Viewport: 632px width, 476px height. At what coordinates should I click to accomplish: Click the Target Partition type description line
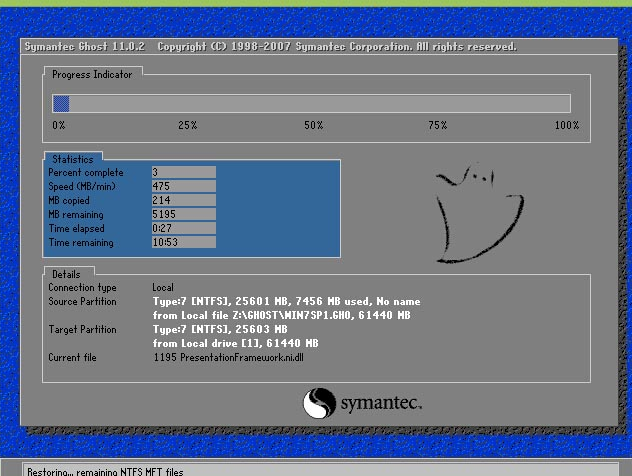point(219,329)
